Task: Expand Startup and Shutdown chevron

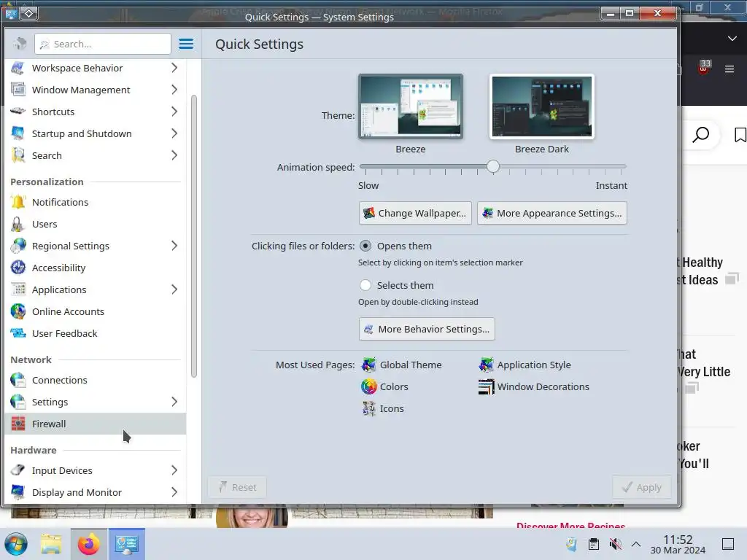Action: point(174,133)
